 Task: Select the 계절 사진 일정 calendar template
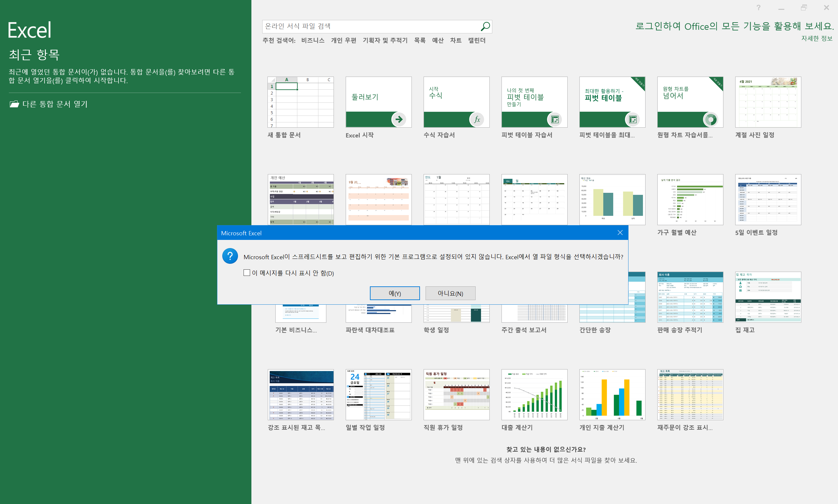[x=768, y=102]
